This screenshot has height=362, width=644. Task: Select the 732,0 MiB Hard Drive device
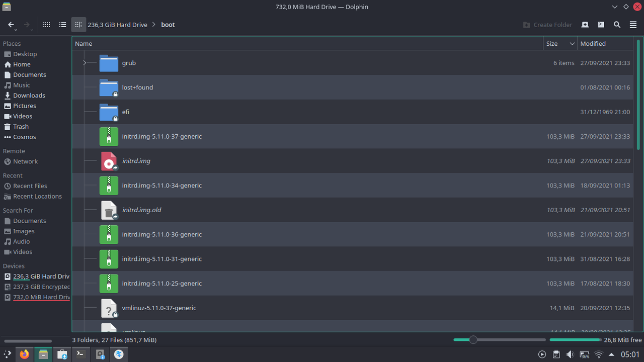(x=40, y=297)
